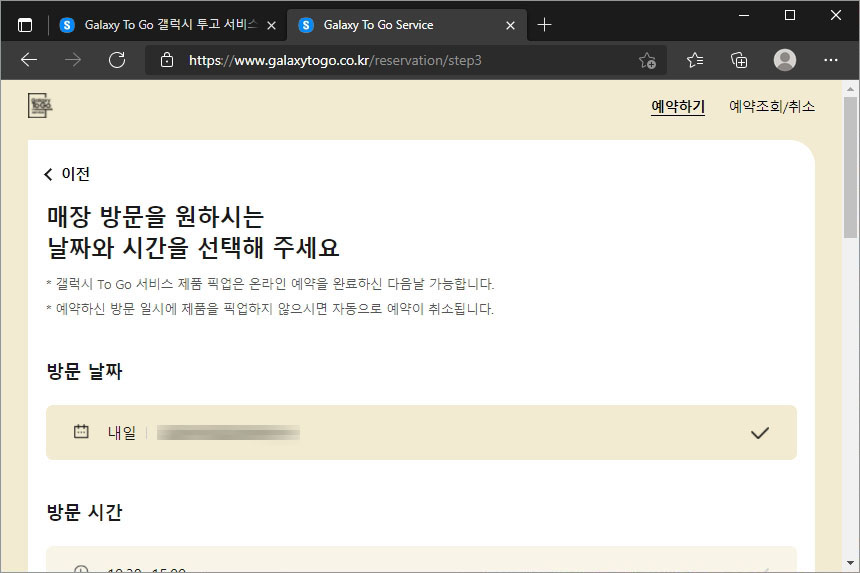Click the 방문 시간 heading text
This screenshot has width=860, height=573.
(x=84, y=513)
